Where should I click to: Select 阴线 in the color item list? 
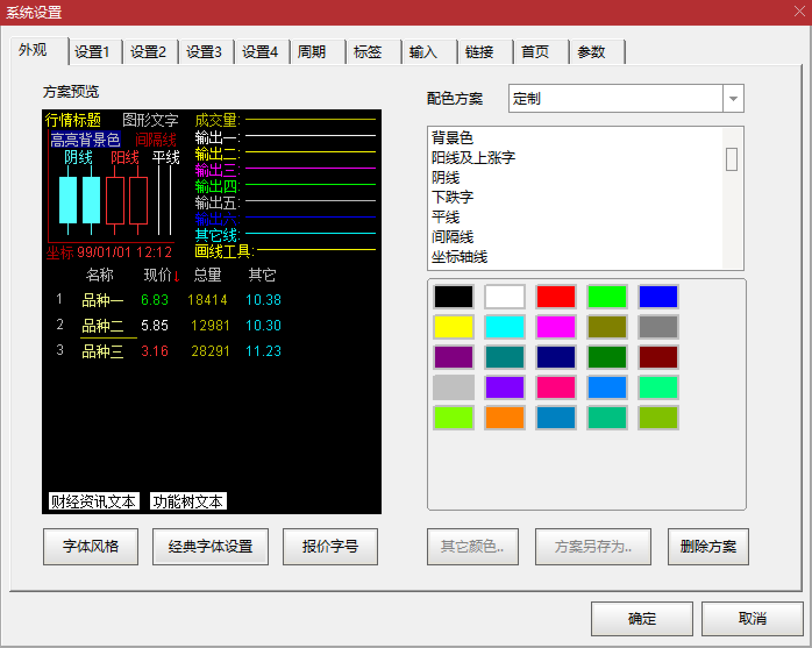[575, 177]
